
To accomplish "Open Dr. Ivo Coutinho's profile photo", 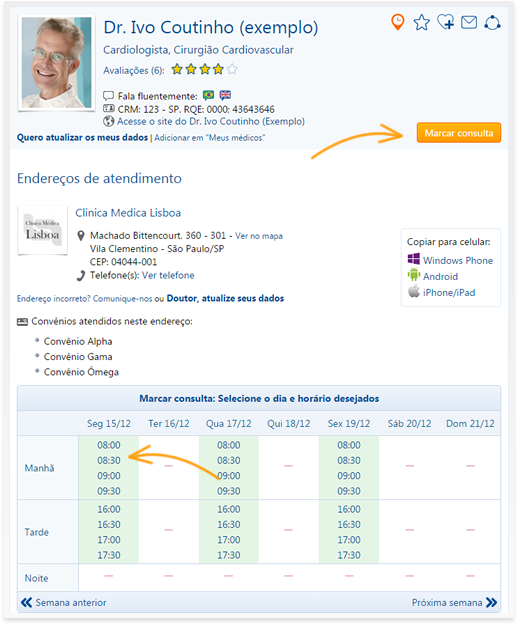I will coord(56,63).
